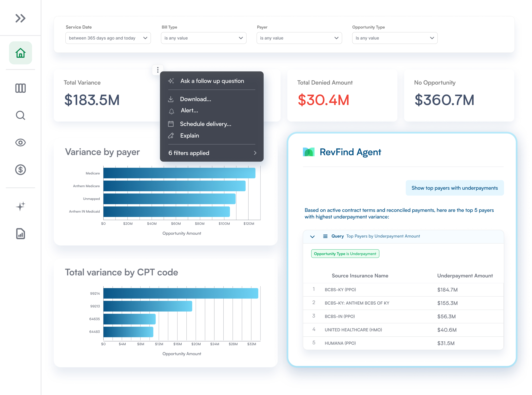Open the sparkle AI sidebar icon

coord(20,206)
